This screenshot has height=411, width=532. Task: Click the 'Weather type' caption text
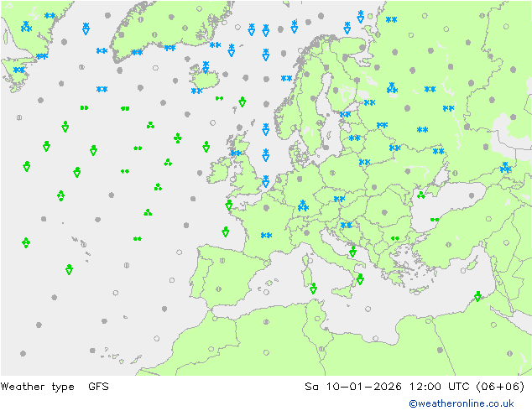tap(37, 387)
